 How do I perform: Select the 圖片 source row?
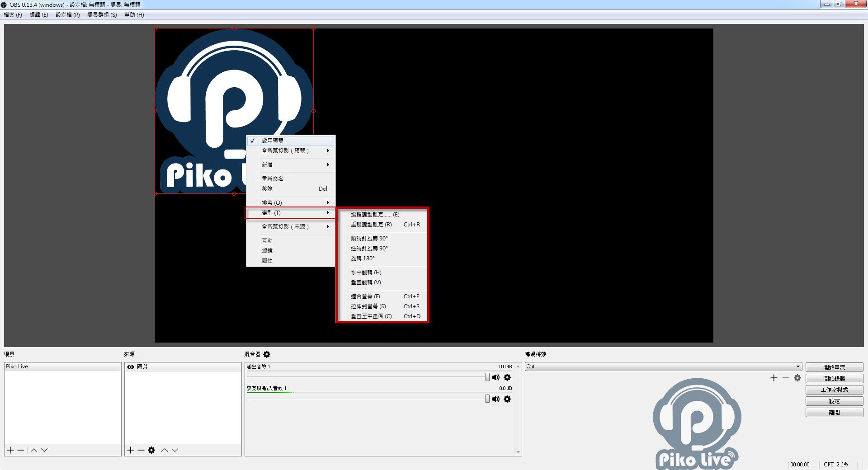[x=183, y=367]
